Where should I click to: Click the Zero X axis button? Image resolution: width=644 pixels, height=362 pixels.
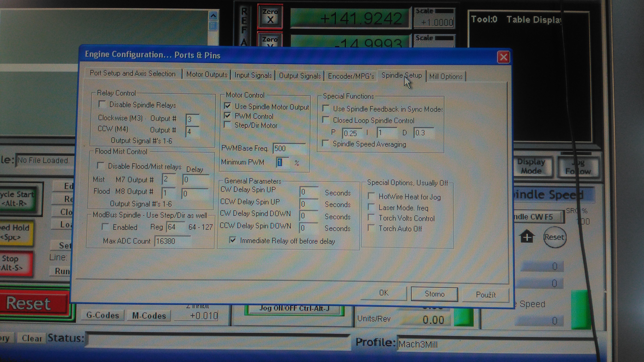click(270, 17)
